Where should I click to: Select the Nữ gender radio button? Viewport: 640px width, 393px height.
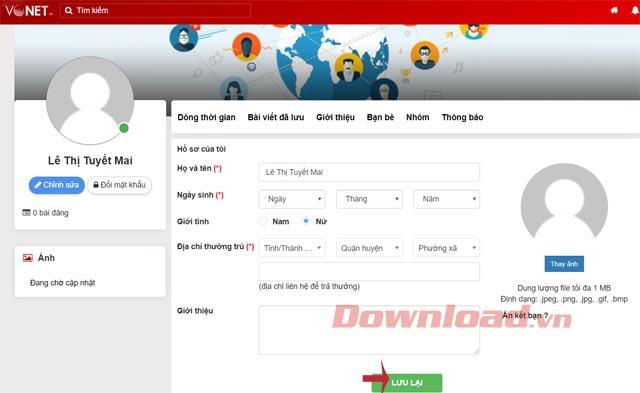(x=306, y=221)
